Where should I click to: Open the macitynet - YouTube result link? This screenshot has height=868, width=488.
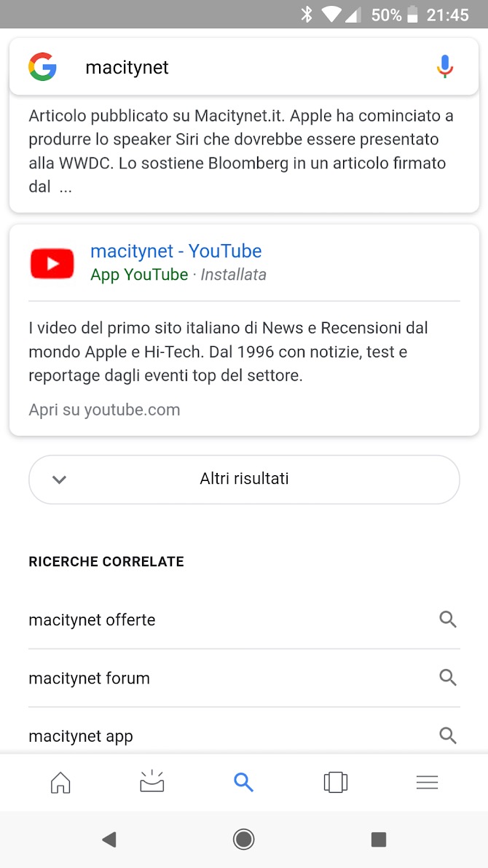click(176, 251)
